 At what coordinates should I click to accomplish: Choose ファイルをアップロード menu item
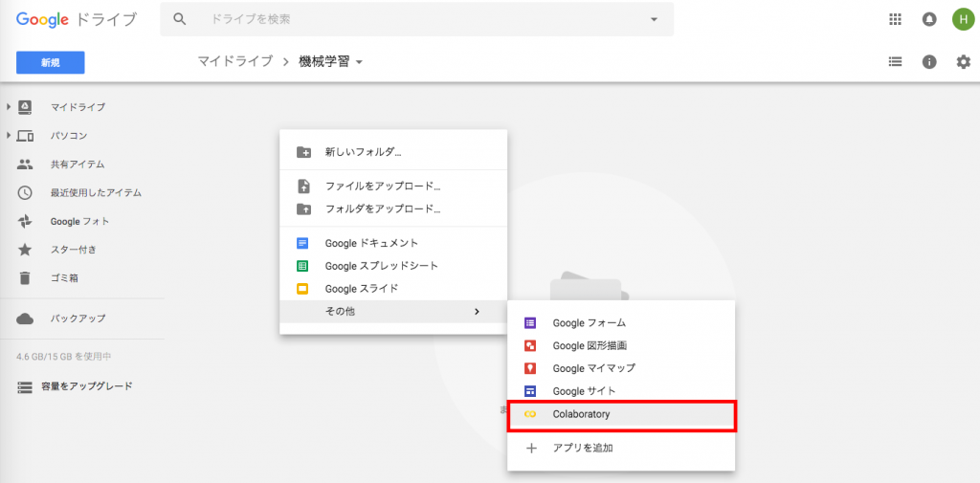click(x=393, y=187)
